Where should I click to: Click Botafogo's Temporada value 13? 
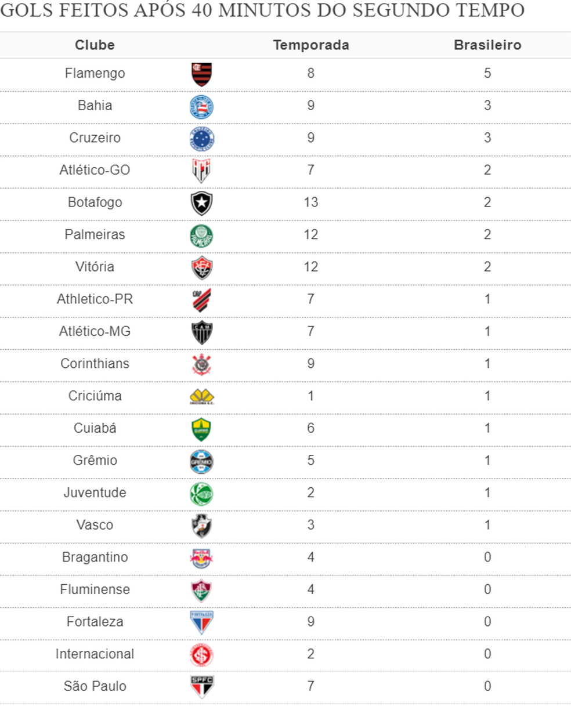tap(311, 202)
